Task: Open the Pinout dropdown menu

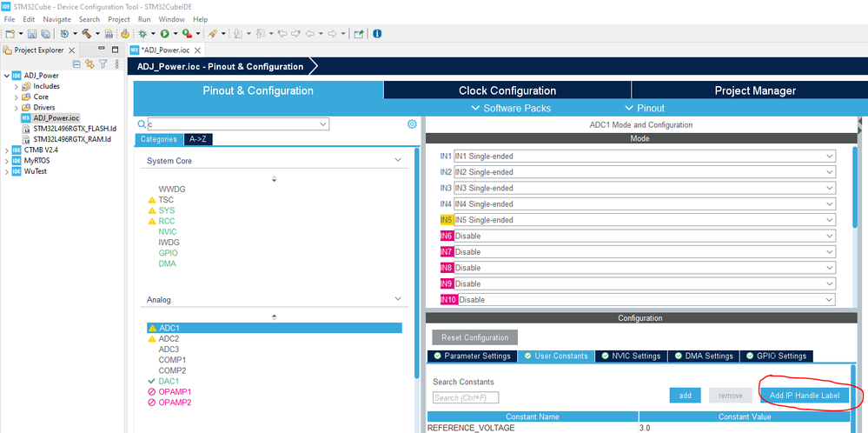Action: pyautogui.click(x=645, y=108)
